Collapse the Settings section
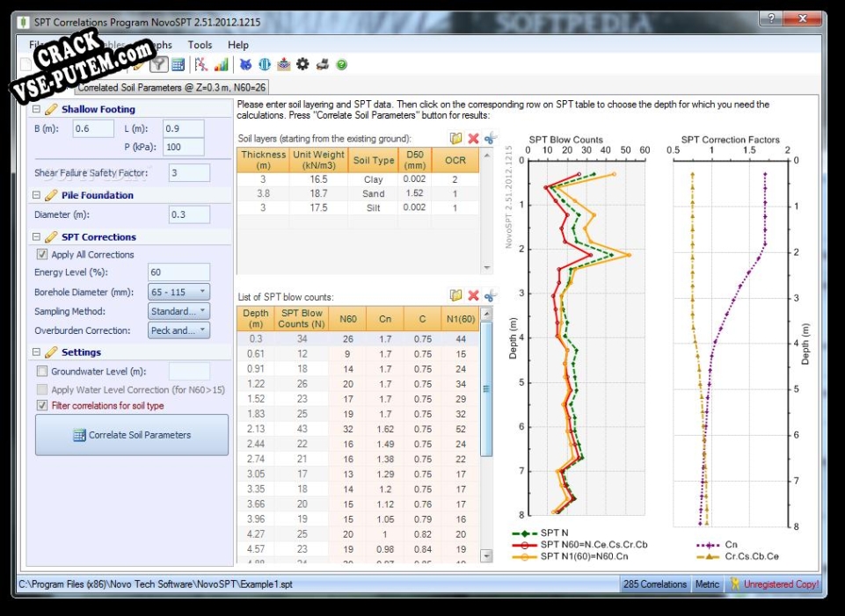The image size is (845, 616). tap(36, 352)
